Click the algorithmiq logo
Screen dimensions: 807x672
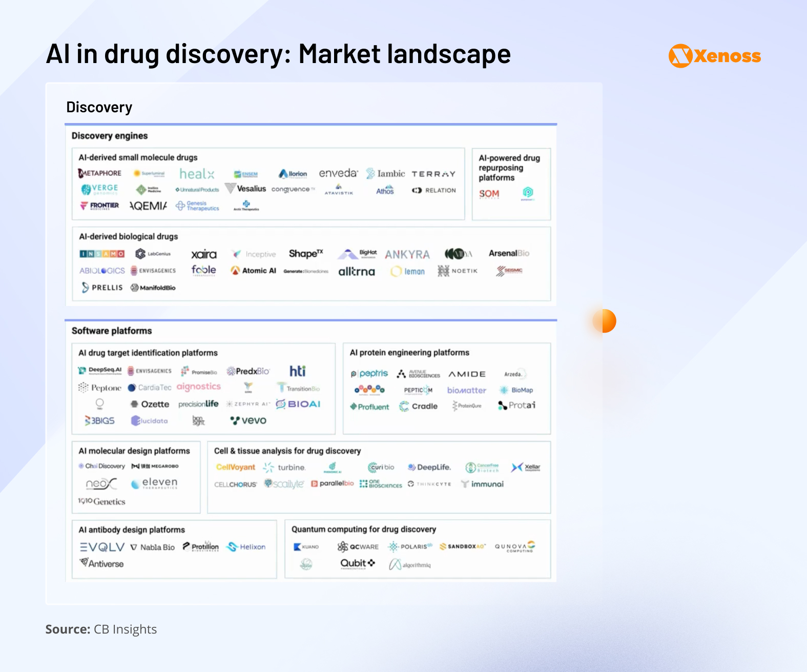click(x=410, y=564)
